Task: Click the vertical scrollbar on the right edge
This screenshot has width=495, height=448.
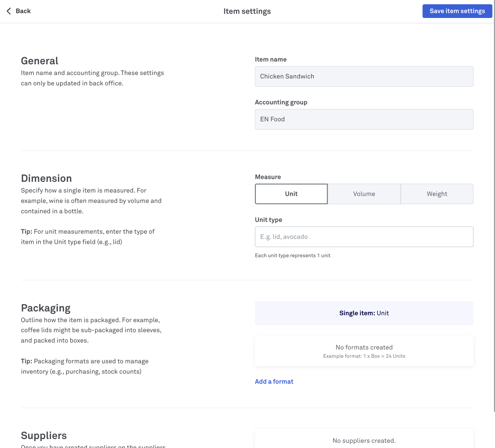Action: pos(494,207)
